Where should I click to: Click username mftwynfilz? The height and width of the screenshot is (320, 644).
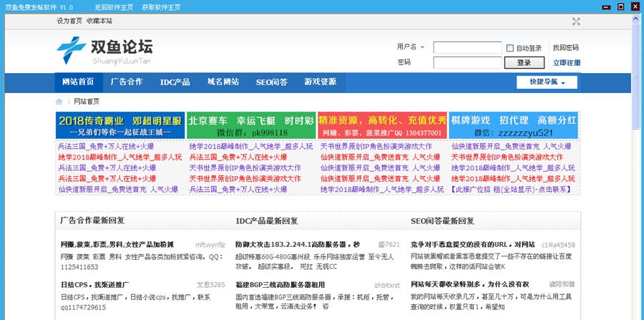(210, 246)
